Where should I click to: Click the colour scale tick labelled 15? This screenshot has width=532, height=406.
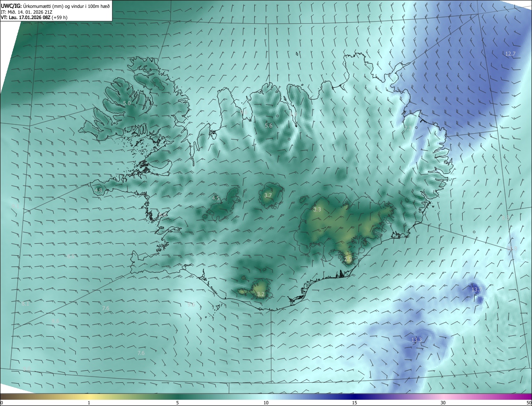tap(355, 403)
